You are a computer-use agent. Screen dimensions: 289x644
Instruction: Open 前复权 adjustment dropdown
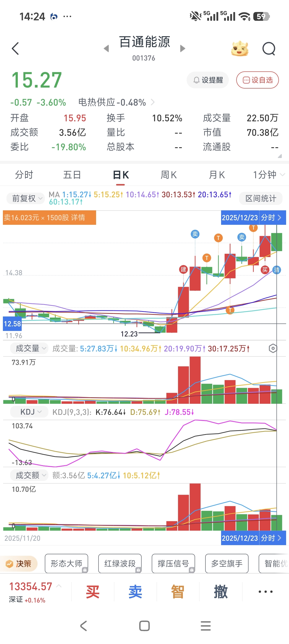[x=25, y=199]
